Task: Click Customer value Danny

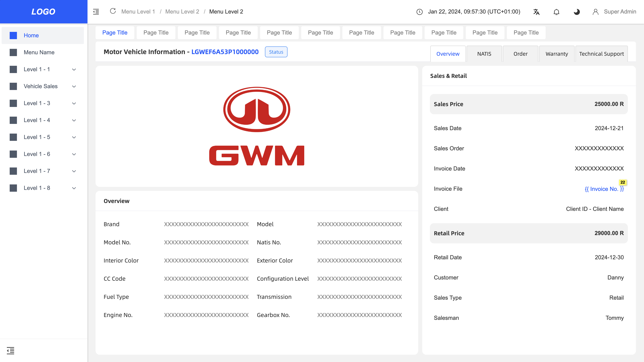Action: (x=615, y=278)
